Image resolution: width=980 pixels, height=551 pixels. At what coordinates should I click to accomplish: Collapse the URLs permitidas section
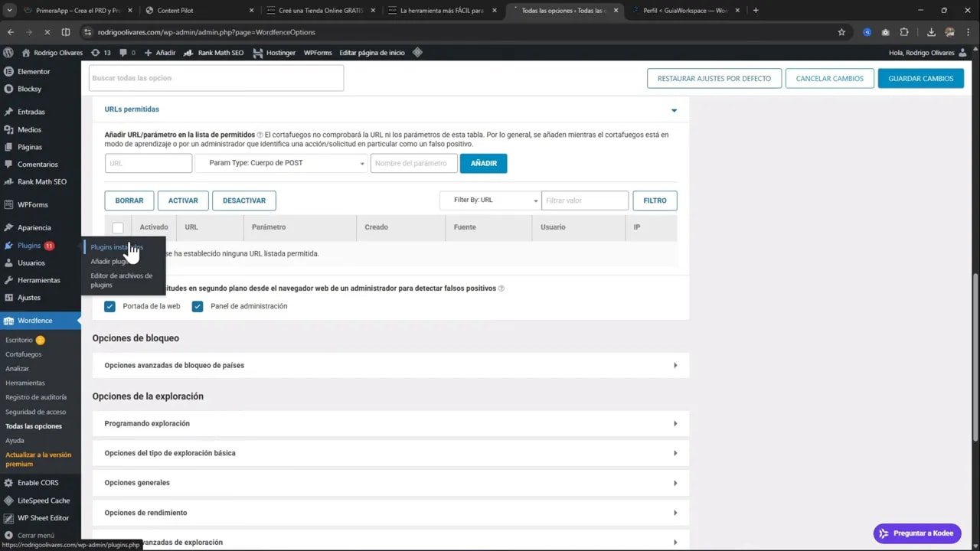[674, 109]
